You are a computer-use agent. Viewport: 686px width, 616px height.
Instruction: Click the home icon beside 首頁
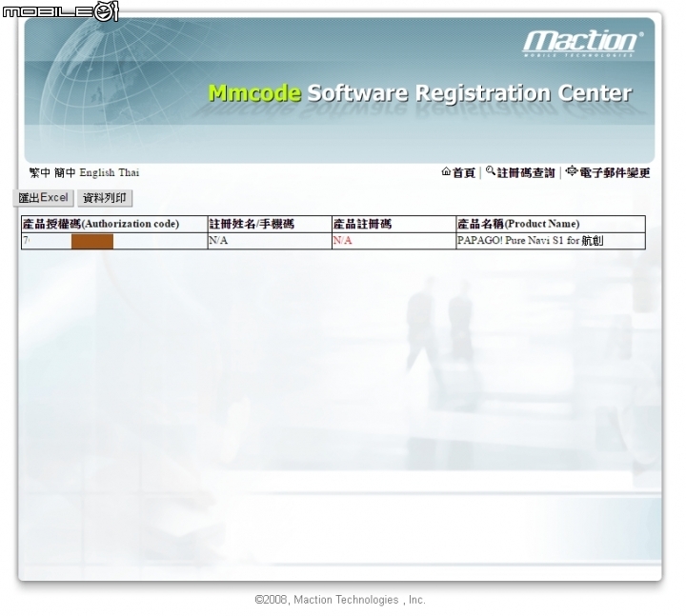pos(446,171)
